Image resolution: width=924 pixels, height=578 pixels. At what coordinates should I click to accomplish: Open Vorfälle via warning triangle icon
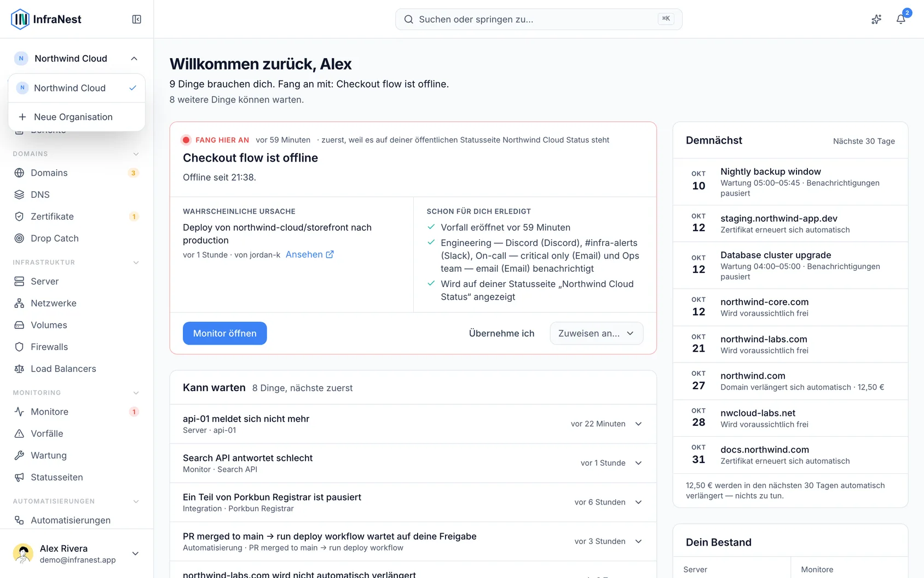coord(19,433)
